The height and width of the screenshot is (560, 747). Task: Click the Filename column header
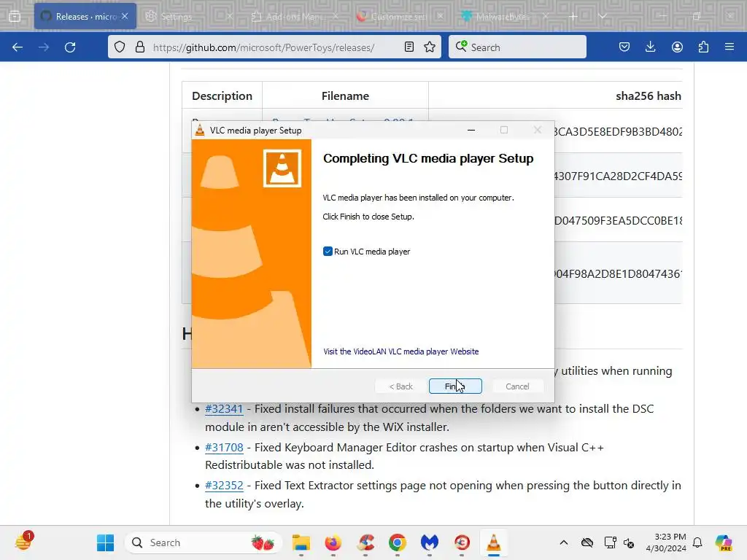pos(345,96)
